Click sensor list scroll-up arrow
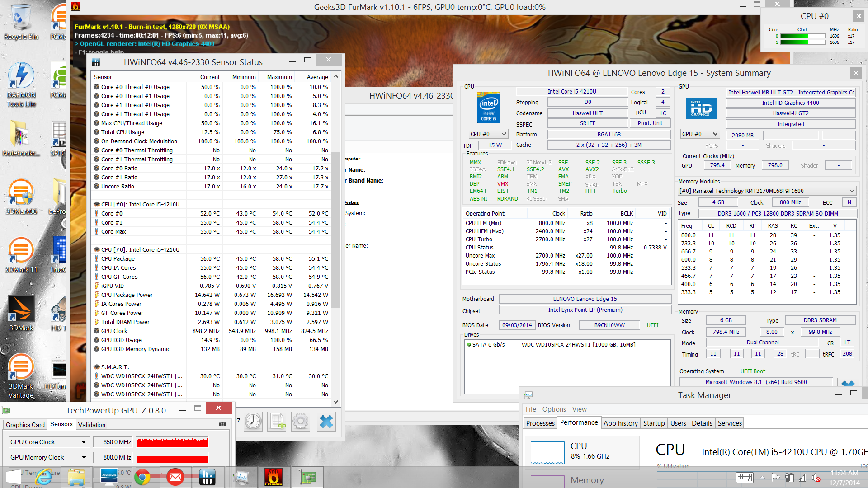 click(x=335, y=76)
